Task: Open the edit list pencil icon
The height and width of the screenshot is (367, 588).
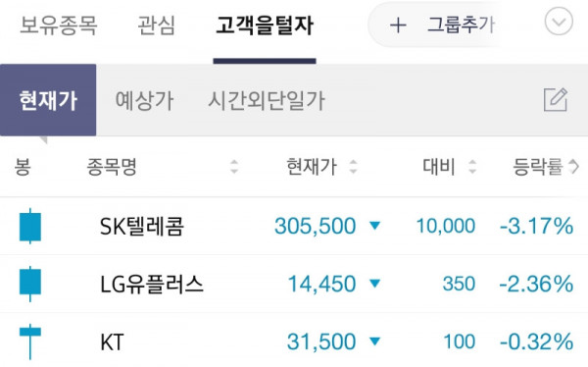Action: [556, 99]
